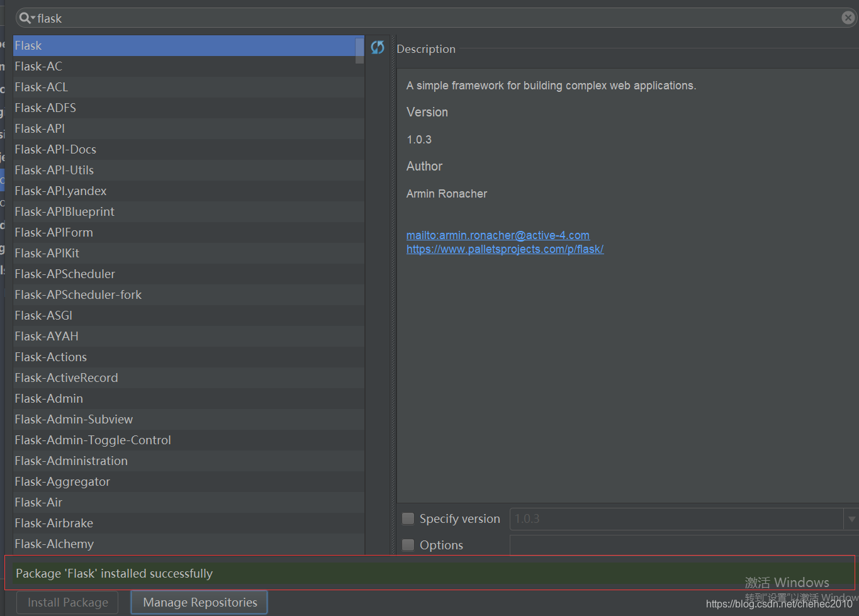Viewport: 859px width, 616px height.
Task: Click the search field containing 'flask'
Action: 436,18
